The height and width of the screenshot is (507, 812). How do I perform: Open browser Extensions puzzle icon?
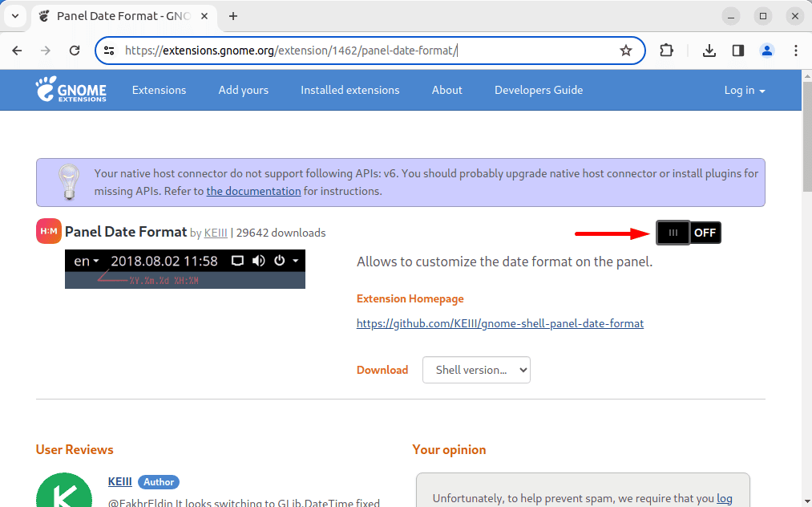coord(666,51)
